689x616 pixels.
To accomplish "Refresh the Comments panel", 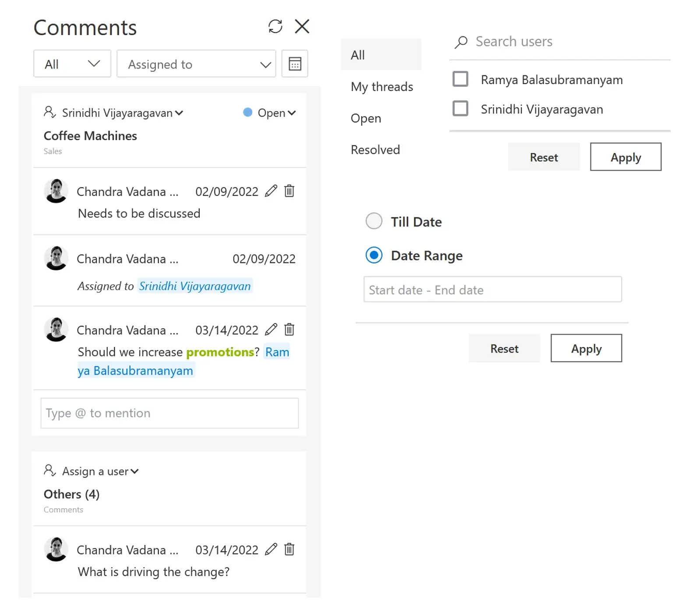I will (x=275, y=26).
